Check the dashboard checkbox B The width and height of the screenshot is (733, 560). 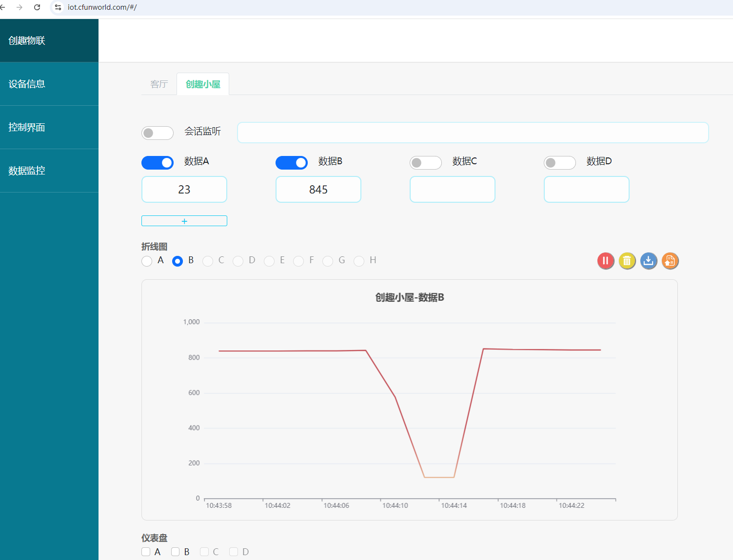(176, 552)
